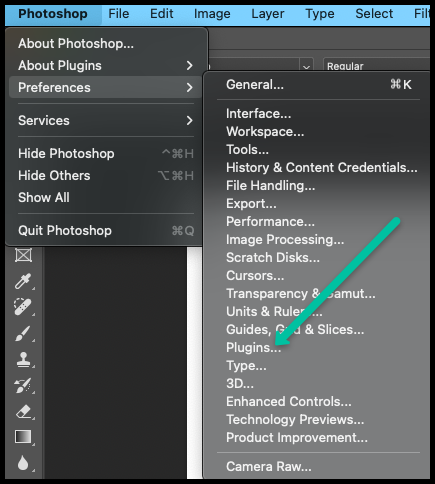Select the Clone Stamp tool
This screenshot has height=484, width=435.
click(x=23, y=360)
